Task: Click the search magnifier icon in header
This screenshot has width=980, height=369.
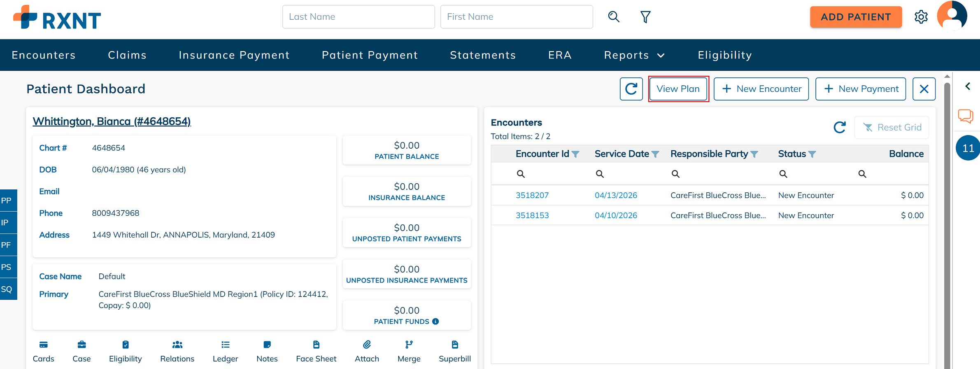Action: (x=614, y=17)
